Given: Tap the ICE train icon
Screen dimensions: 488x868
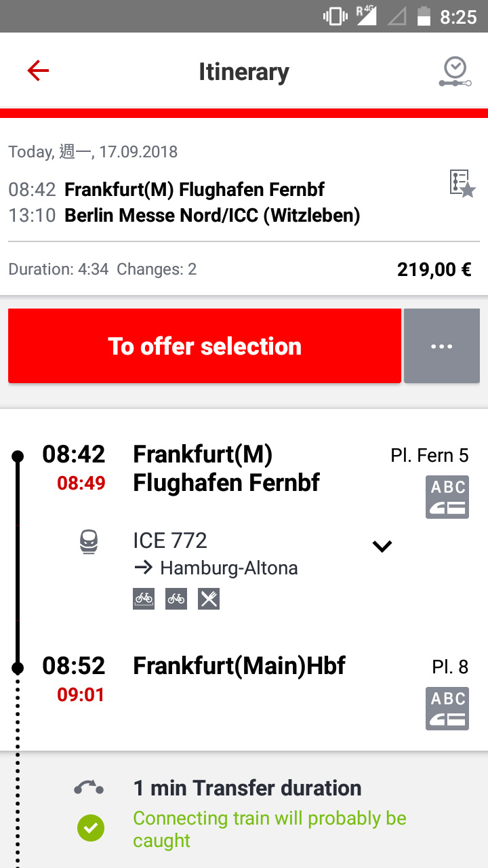Looking at the screenshot, I should click(89, 542).
